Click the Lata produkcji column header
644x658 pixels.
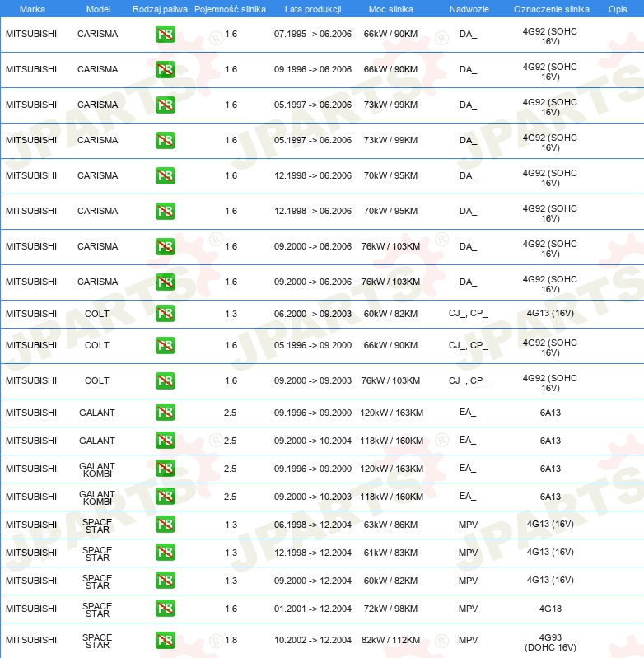313,9
